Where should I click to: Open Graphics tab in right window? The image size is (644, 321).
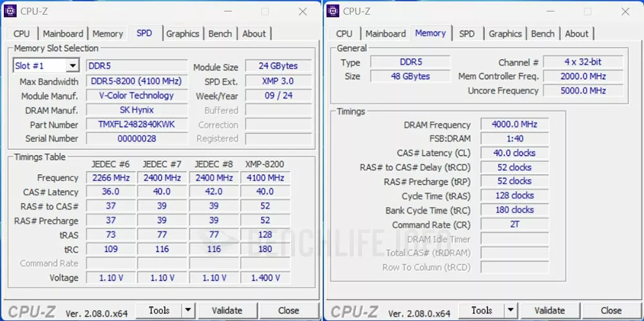point(505,34)
